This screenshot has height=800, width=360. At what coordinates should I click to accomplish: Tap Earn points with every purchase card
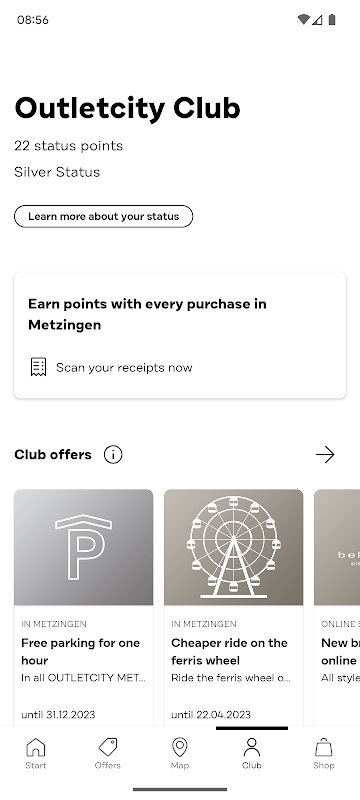click(x=180, y=335)
